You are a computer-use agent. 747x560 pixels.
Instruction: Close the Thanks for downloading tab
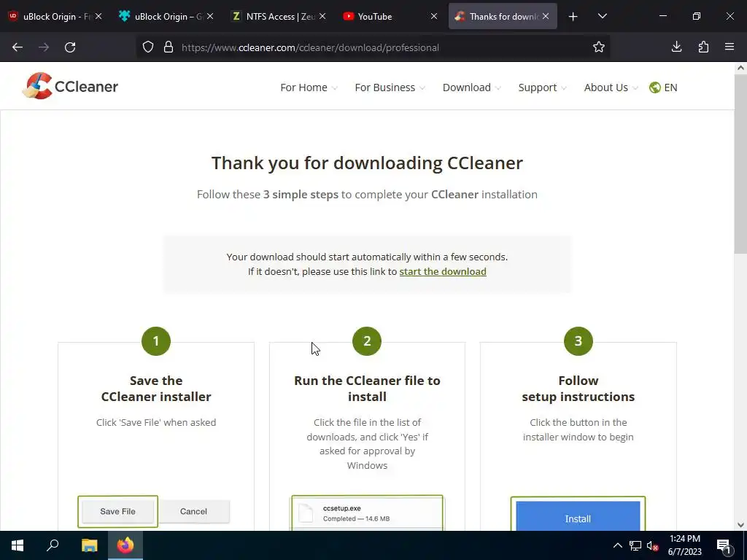(546, 16)
